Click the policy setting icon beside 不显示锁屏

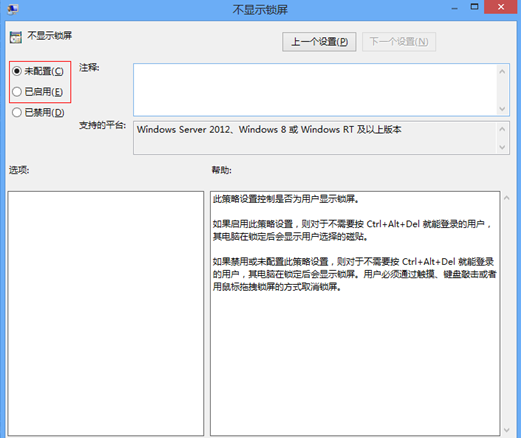coord(16,37)
